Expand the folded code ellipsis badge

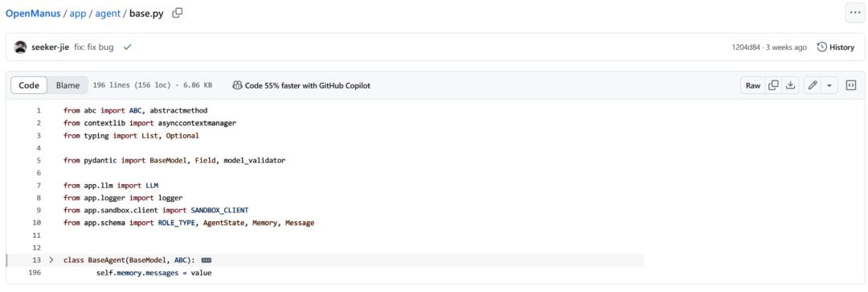[x=207, y=260]
